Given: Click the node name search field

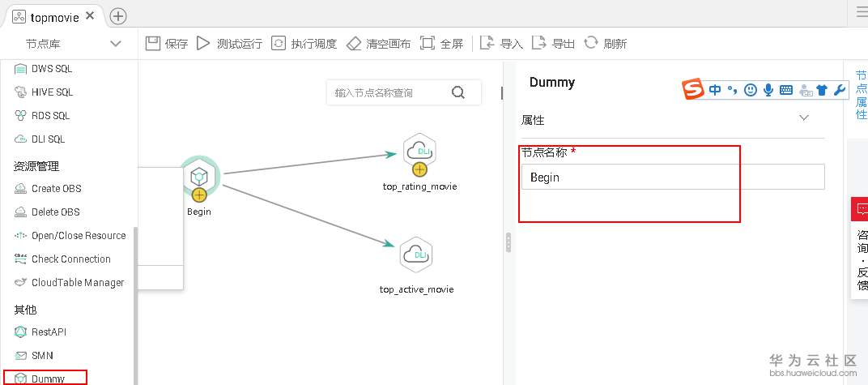Looking at the screenshot, I should pyautogui.click(x=403, y=92).
